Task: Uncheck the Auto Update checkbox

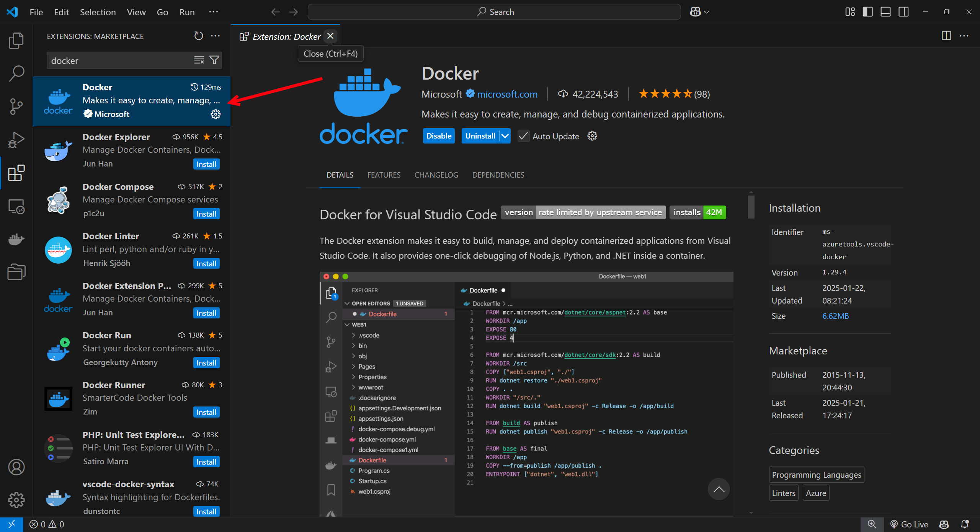Action: [523, 136]
